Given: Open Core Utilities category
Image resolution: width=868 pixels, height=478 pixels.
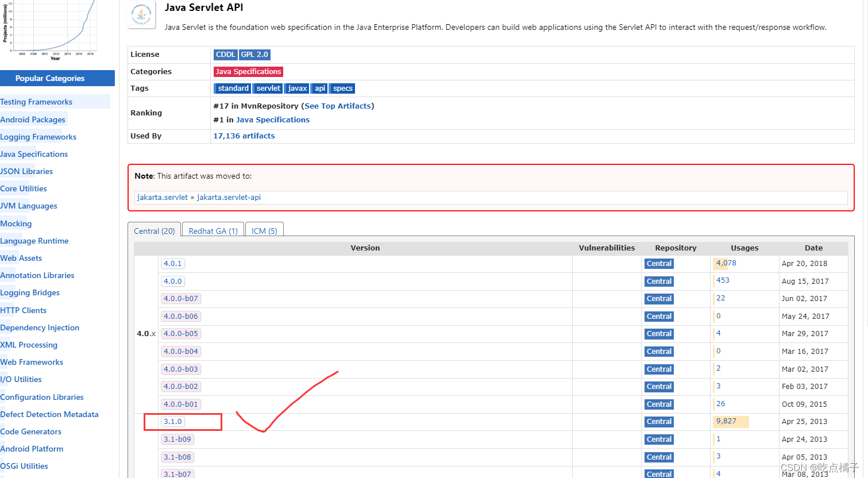Looking at the screenshot, I should pos(24,188).
